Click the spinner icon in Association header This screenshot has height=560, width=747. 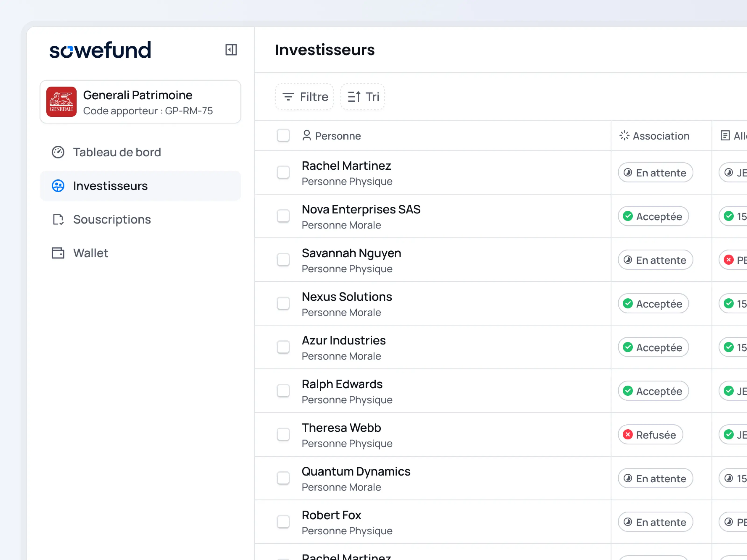[624, 135]
